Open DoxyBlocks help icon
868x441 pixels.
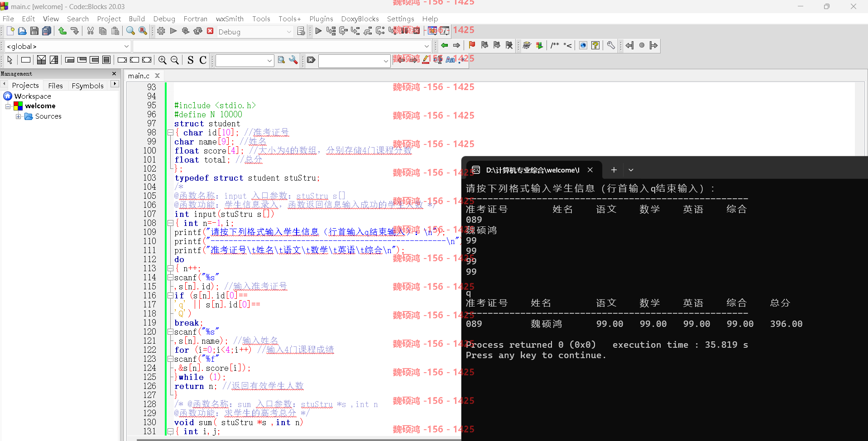pos(595,45)
